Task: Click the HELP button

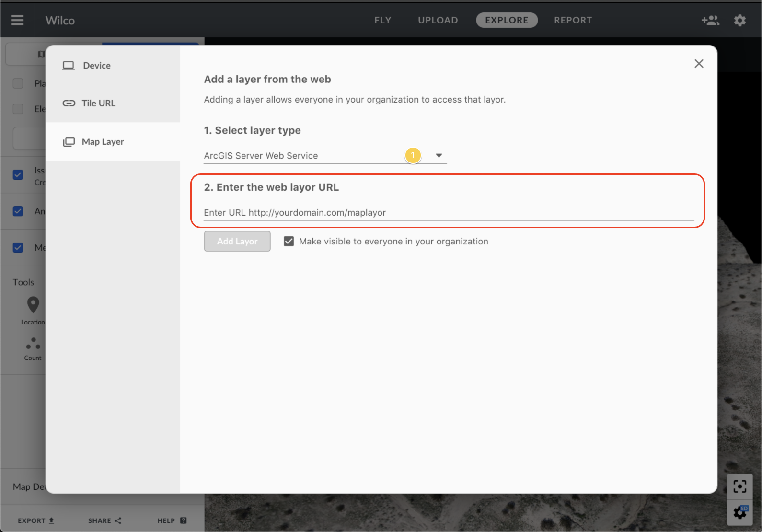Action: click(172, 520)
